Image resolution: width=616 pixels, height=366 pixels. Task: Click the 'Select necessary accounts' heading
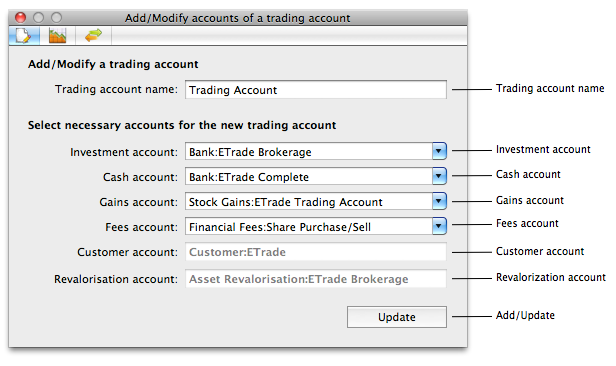pyautogui.click(x=182, y=125)
